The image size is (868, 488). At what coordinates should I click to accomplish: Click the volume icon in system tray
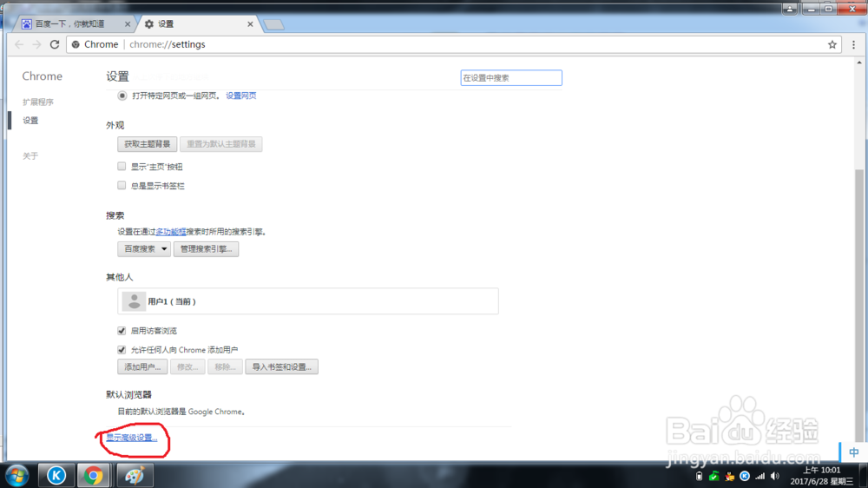775,476
